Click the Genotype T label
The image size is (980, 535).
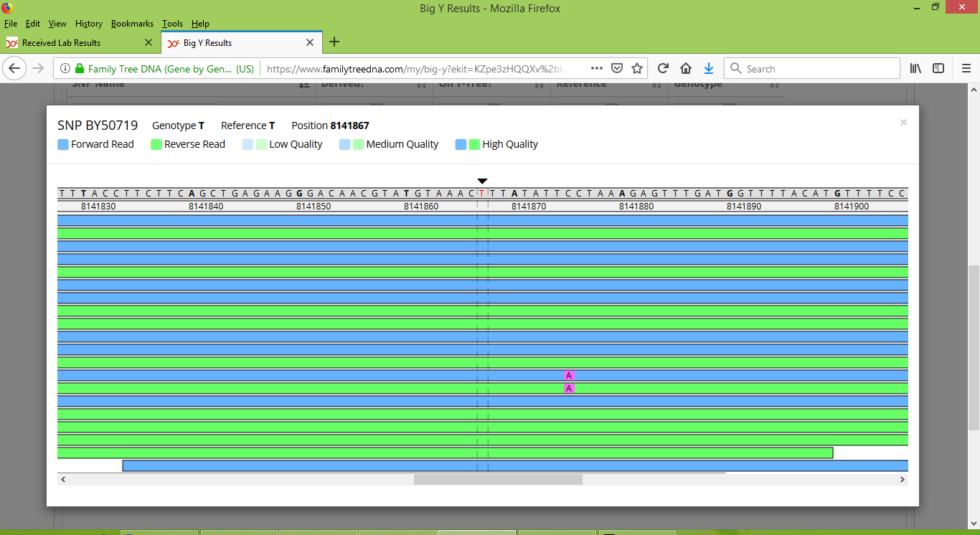coord(178,126)
